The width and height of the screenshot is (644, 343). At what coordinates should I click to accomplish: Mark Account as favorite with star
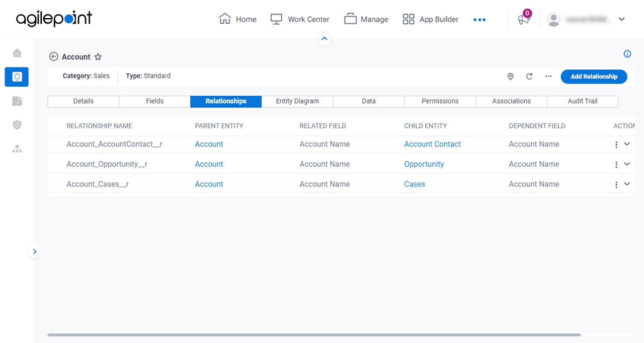coord(98,57)
